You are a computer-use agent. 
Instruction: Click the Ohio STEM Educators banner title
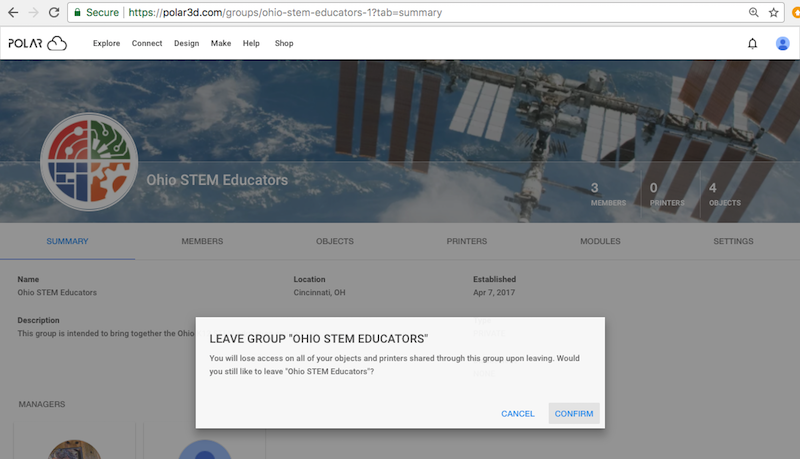[x=217, y=180]
